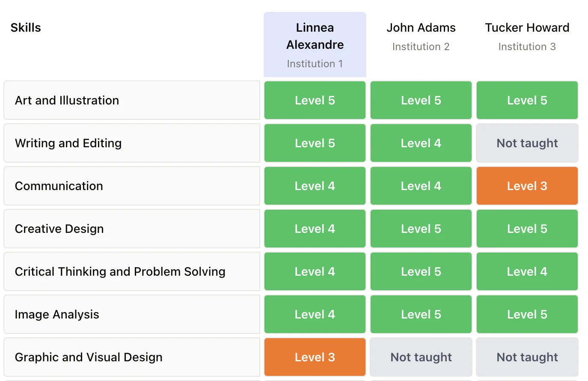Click Linnea's Level 5 Art and Illustration cell
588x381 pixels.
click(315, 100)
